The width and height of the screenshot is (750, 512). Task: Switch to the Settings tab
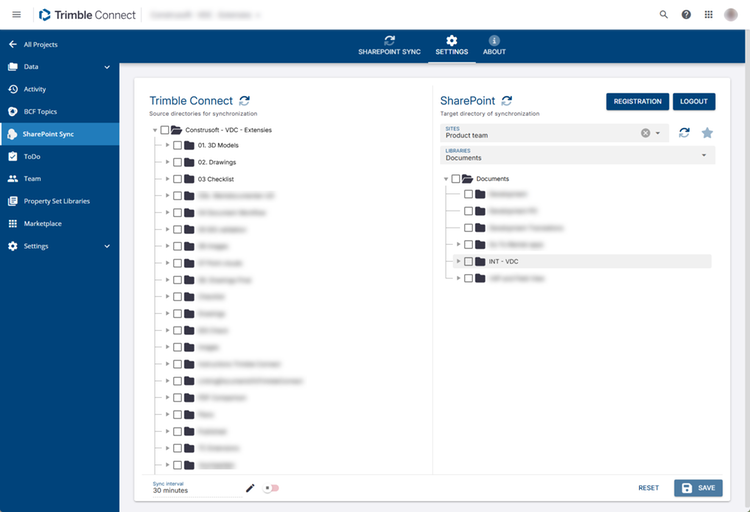click(452, 45)
